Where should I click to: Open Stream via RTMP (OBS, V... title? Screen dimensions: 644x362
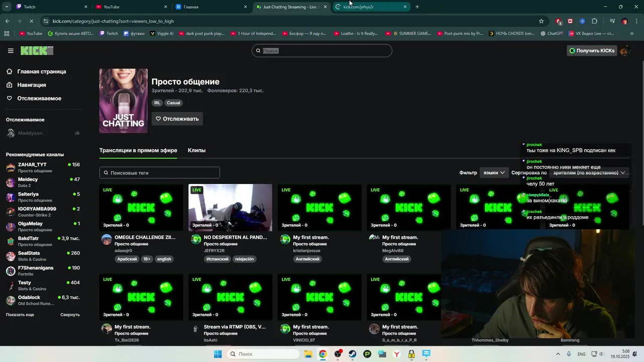tap(235, 327)
